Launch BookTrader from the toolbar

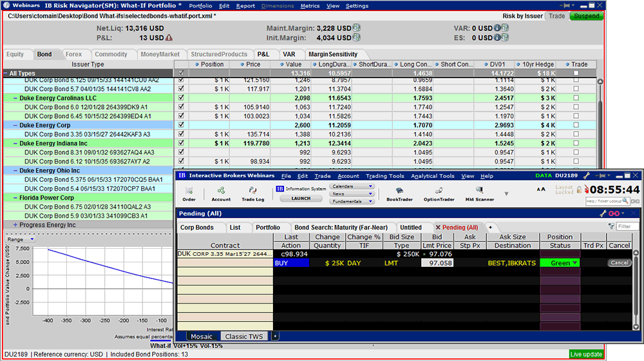point(399,193)
